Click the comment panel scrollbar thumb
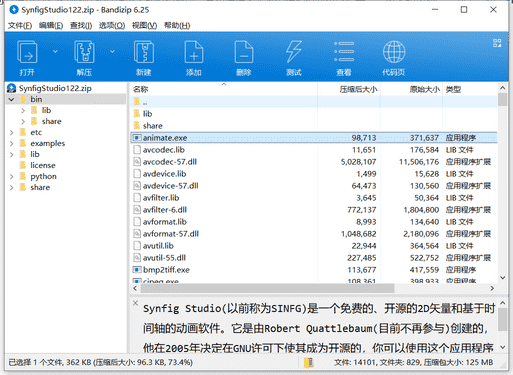Image resolution: width=513 pixels, height=375 pixels. [x=502, y=320]
